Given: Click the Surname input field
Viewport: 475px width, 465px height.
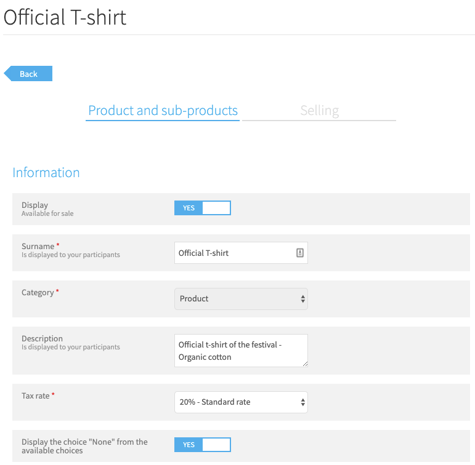Looking at the screenshot, I should coord(241,253).
